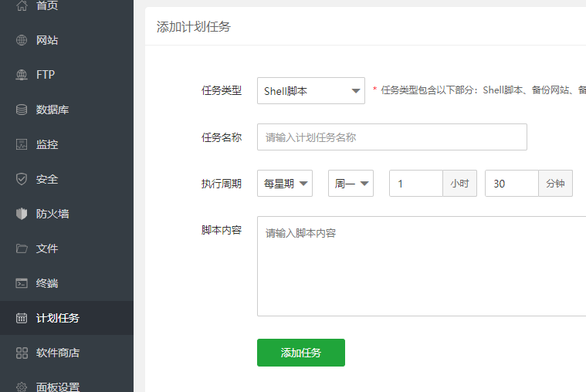Screen dimensions: 586x392
Task: Click the 任务名称 field label
Action: (222, 137)
